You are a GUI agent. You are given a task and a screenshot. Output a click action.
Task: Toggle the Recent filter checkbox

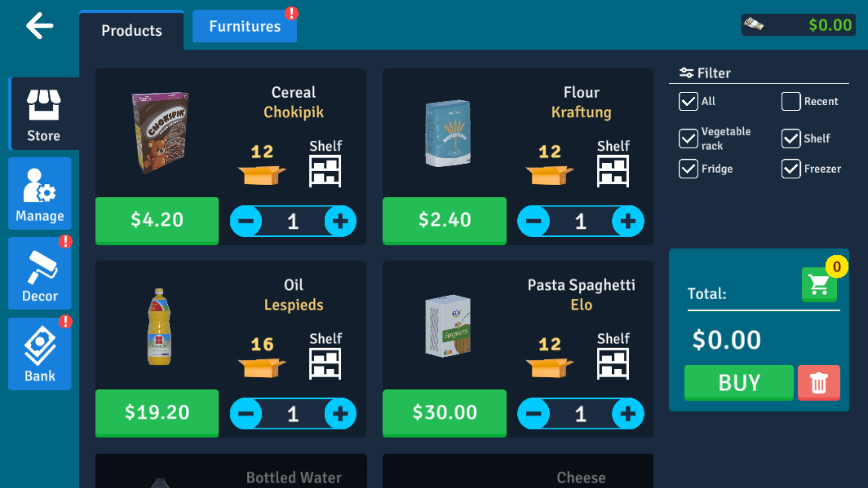(x=790, y=101)
